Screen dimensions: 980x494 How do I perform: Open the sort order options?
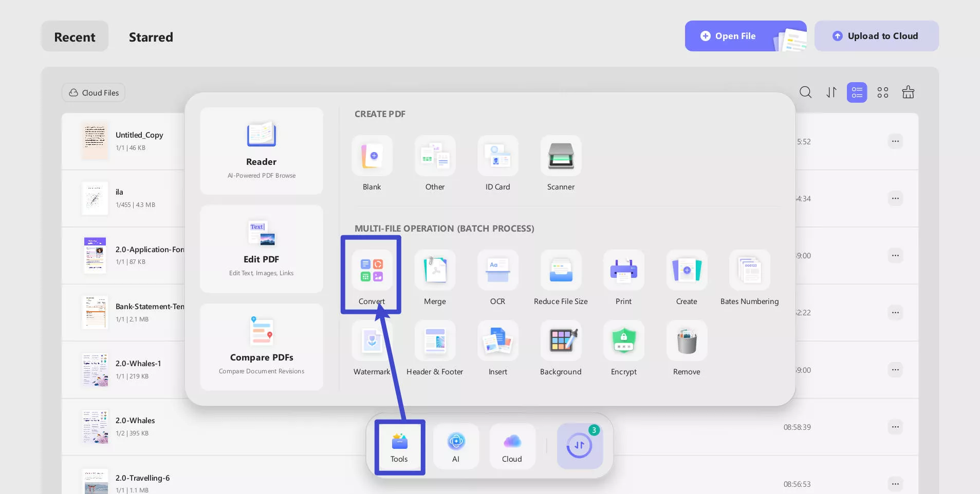point(831,92)
